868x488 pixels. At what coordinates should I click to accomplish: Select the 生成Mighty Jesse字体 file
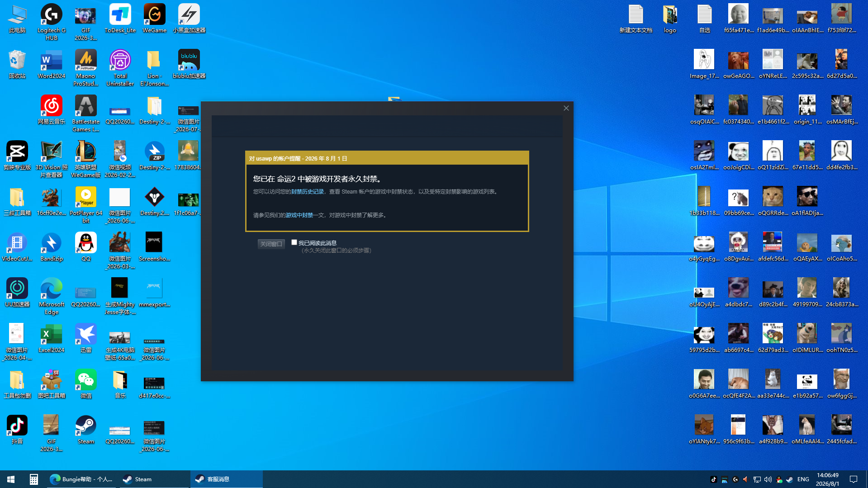click(120, 297)
